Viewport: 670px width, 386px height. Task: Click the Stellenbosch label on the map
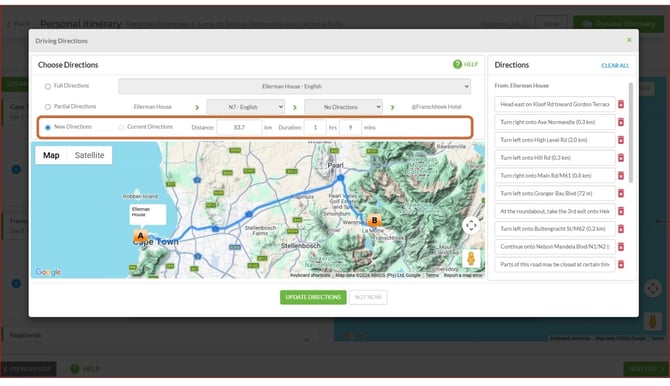click(300, 246)
